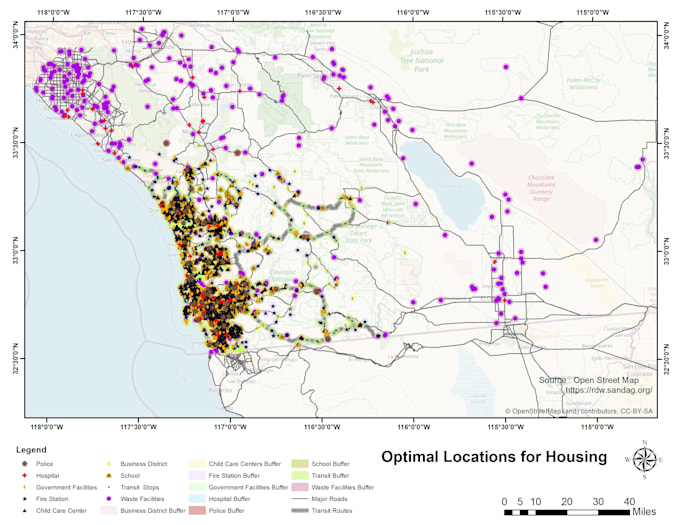This screenshot has height=525, width=680.
Task: Pick the Hospital Buffer blue swatch
Action: pos(197,499)
